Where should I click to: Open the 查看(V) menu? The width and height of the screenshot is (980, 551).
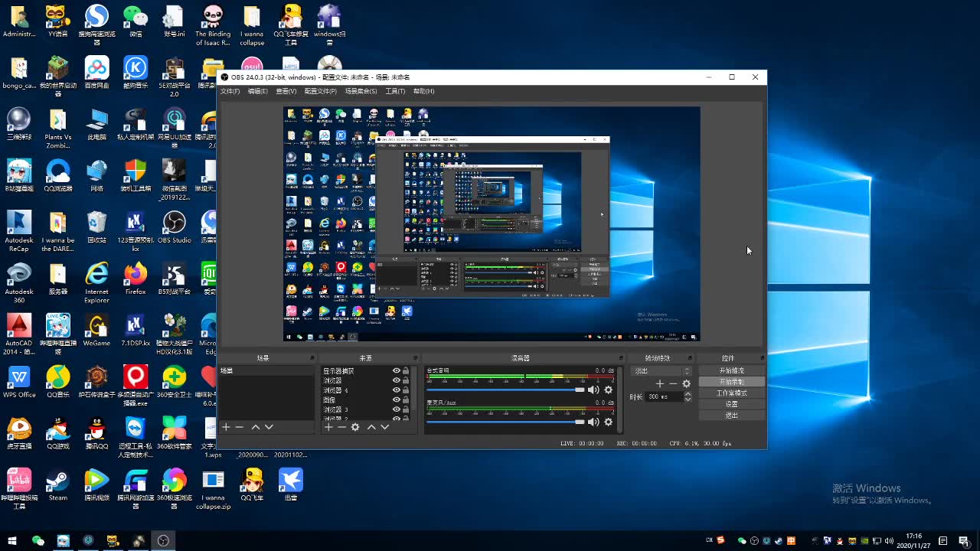286,91
